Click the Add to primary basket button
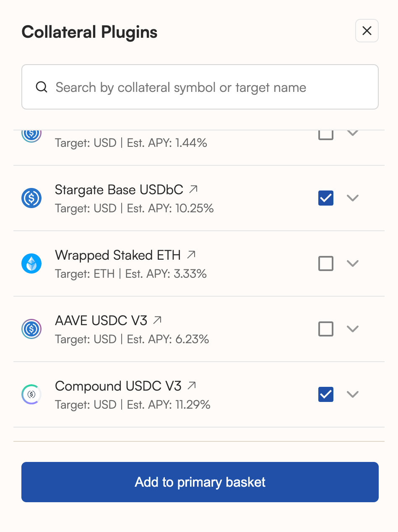 (200, 482)
